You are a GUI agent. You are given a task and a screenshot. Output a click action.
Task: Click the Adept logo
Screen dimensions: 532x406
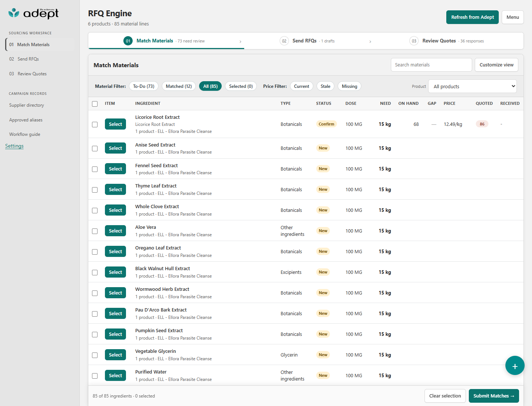(34, 13)
